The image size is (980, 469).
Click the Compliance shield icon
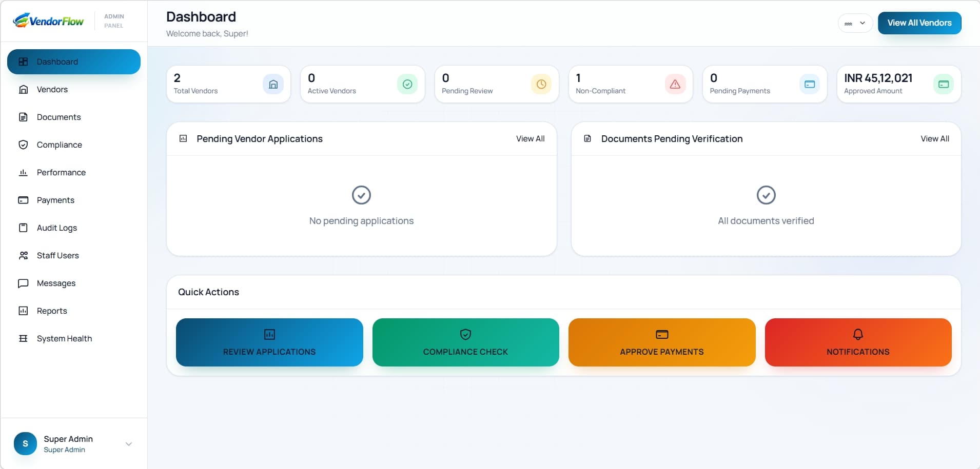[x=24, y=145]
